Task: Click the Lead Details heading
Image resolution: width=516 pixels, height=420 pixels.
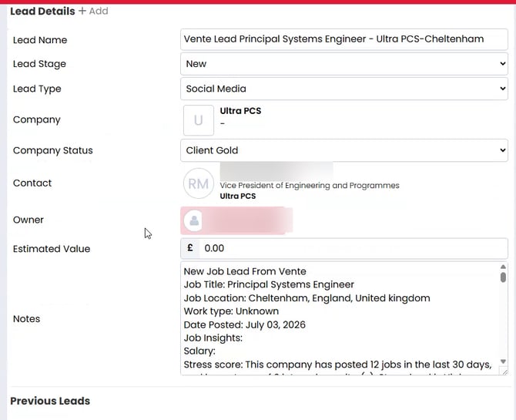Action: 42,12
